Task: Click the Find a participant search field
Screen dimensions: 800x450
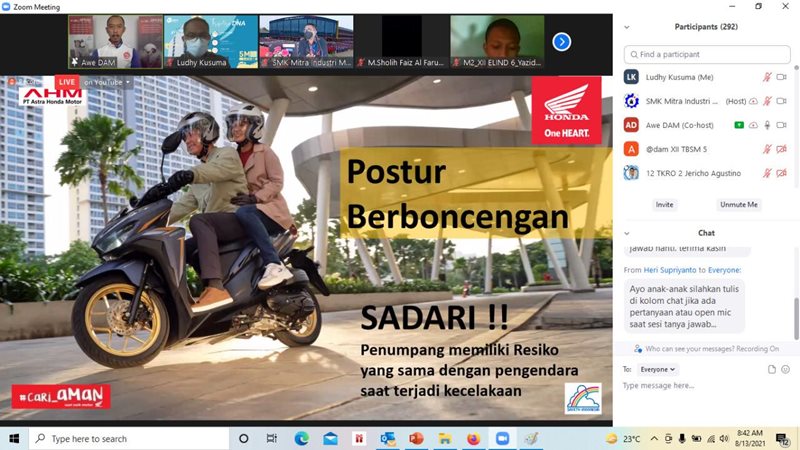Action: 712,54
